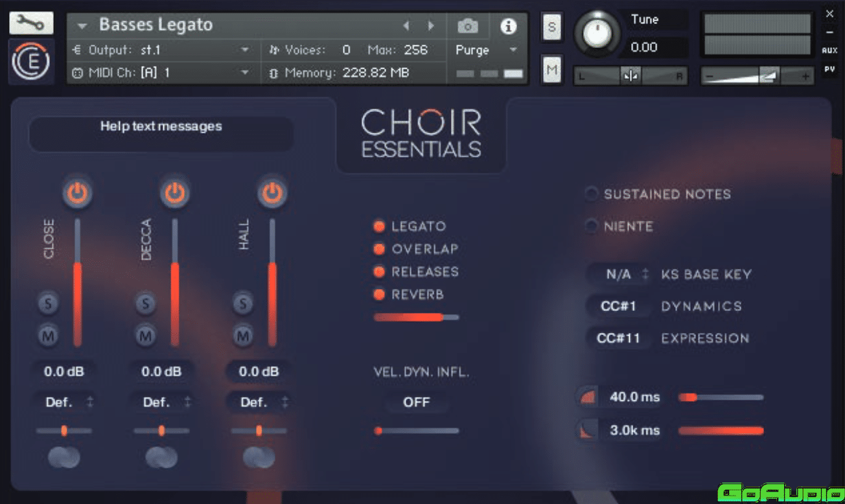Toggle the CLOSE mic power button
845x504 pixels.
pyautogui.click(x=77, y=193)
